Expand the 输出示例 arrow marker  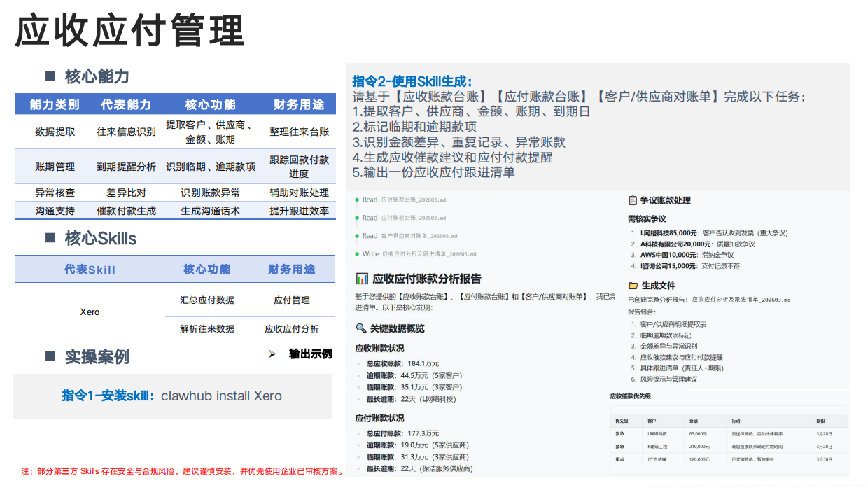click(x=273, y=354)
